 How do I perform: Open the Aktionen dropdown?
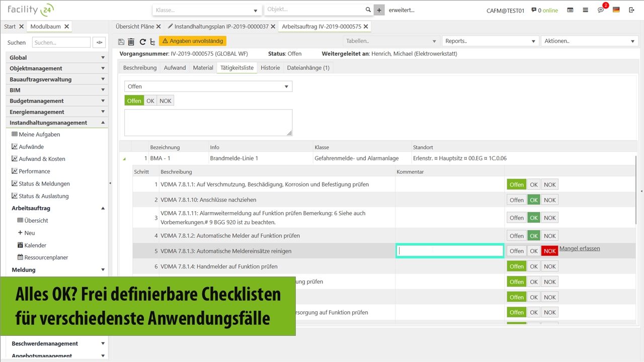click(x=590, y=41)
